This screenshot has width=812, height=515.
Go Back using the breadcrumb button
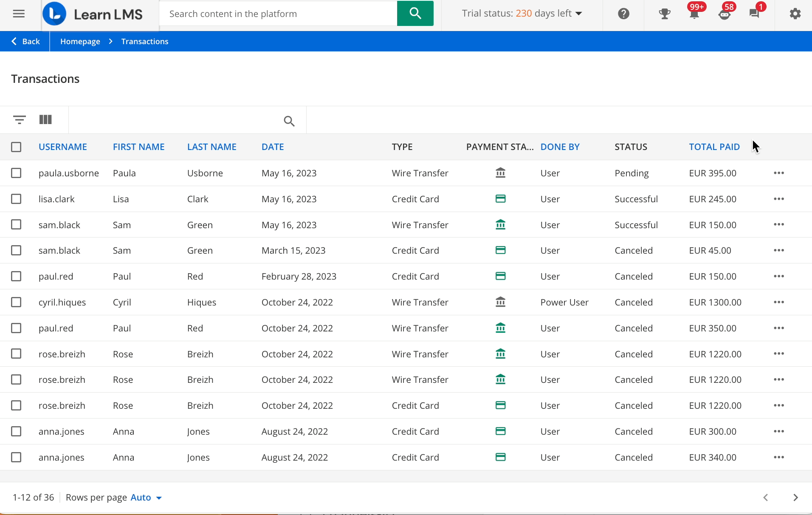tap(25, 41)
